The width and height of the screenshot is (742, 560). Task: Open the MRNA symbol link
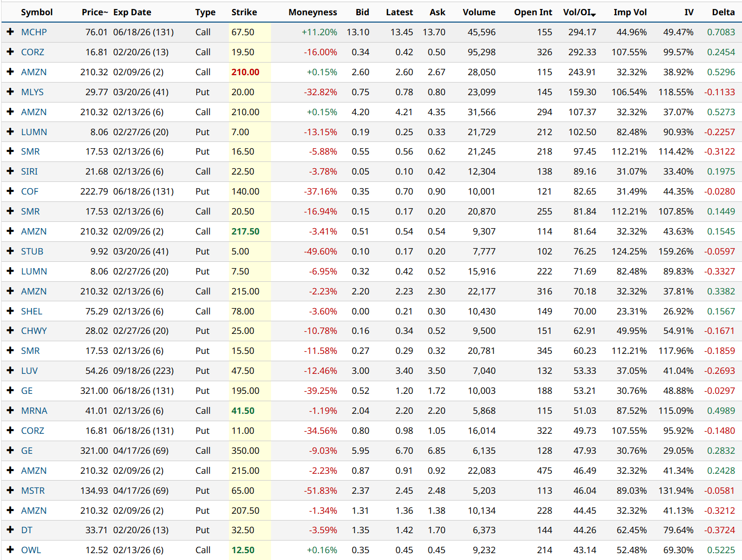pyautogui.click(x=34, y=411)
